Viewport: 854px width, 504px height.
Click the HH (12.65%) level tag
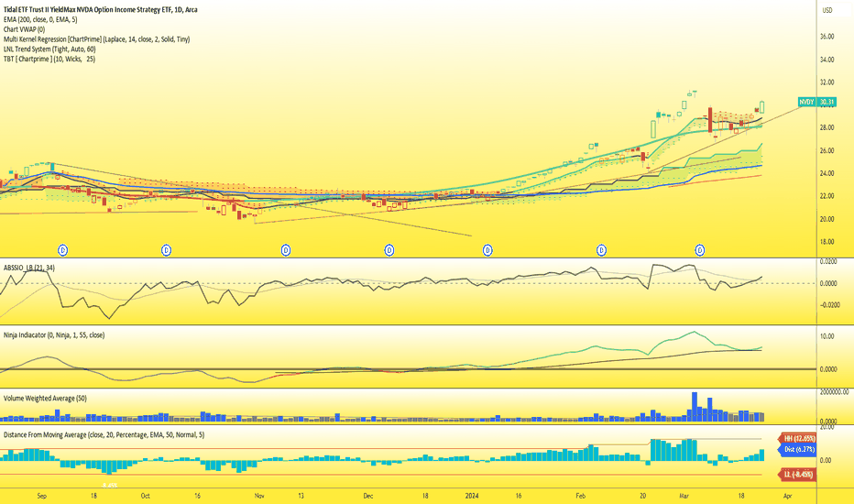[x=799, y=439]
